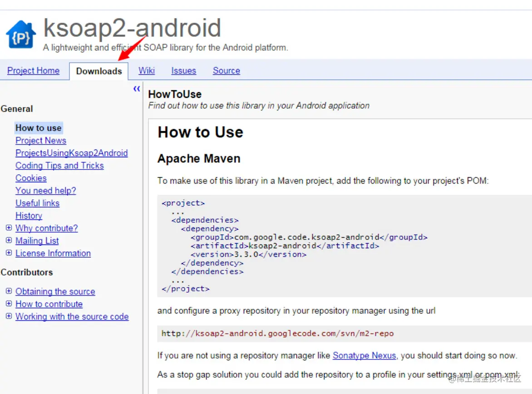Expand the Obtaining the source node
Image resolution: width=532 pixels, height=394 pixels.
coord(9,291)
